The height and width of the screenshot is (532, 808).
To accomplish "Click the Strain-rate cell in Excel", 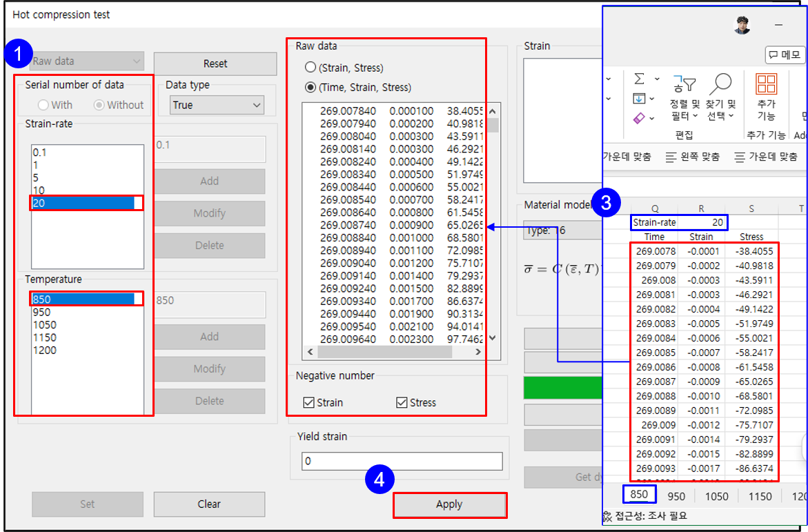I will [654, 223].
